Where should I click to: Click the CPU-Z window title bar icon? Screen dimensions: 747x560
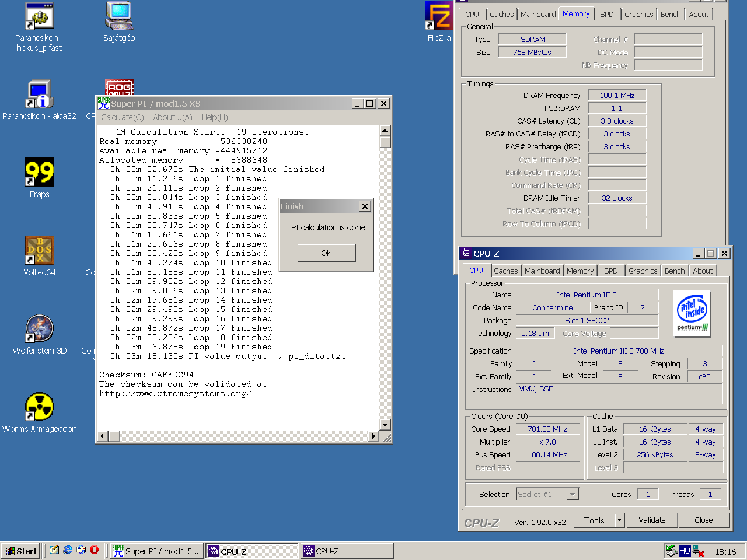tap(466, 253)
